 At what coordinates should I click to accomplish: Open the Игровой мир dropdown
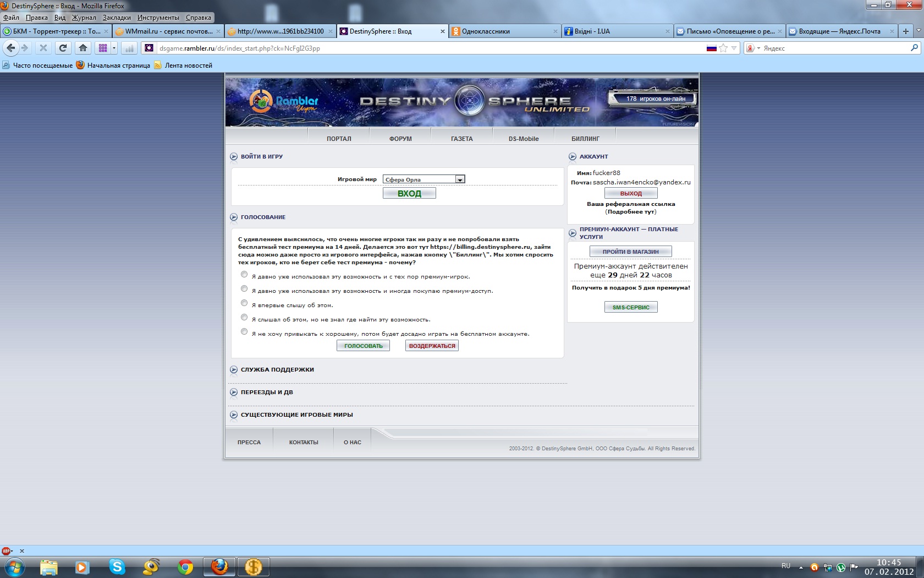pyautogui.click(x=424, y=179)
